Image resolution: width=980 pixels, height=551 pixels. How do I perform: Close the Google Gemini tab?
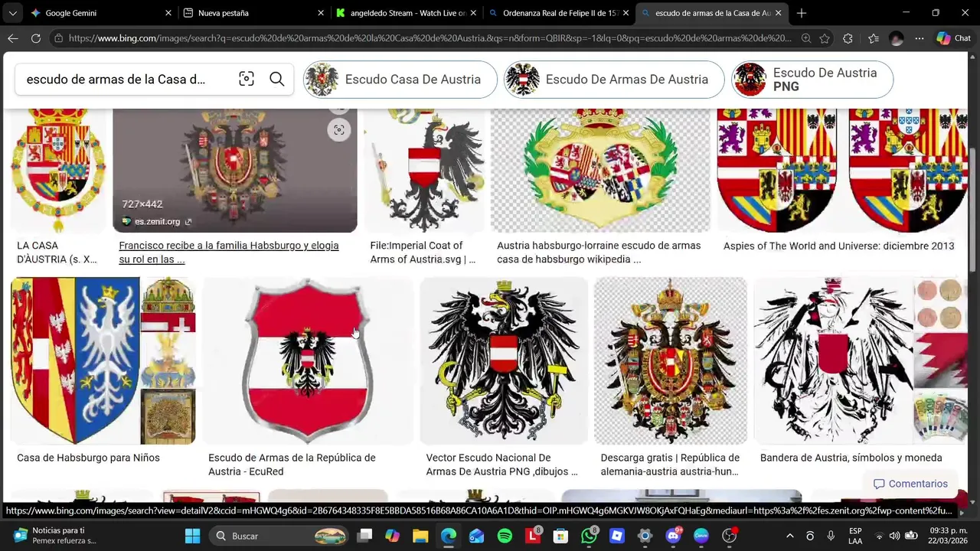click(168, 13)
